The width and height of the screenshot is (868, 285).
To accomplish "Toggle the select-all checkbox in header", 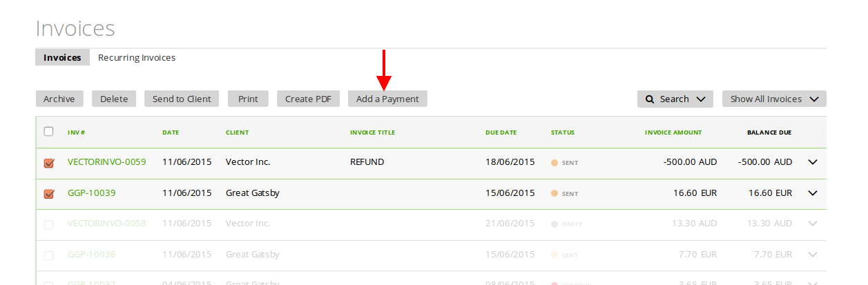I will click(x=48, y=131).
